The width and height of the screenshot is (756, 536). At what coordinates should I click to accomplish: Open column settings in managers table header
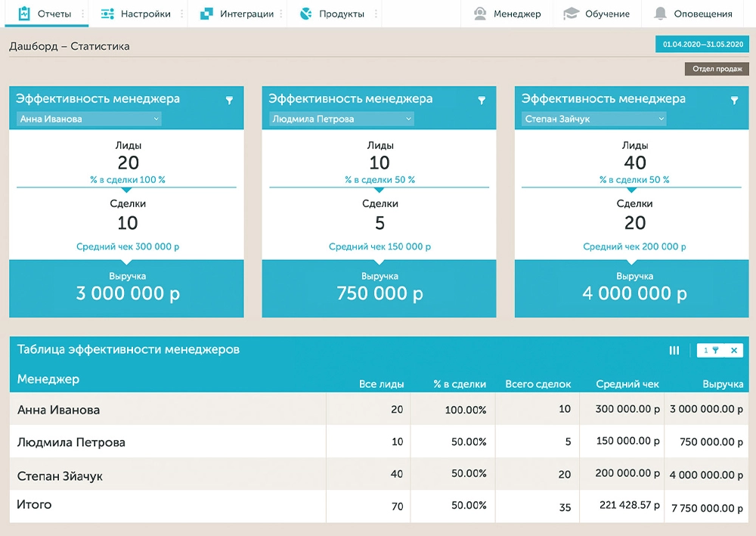pyautogui.click(x=674, y=350)
